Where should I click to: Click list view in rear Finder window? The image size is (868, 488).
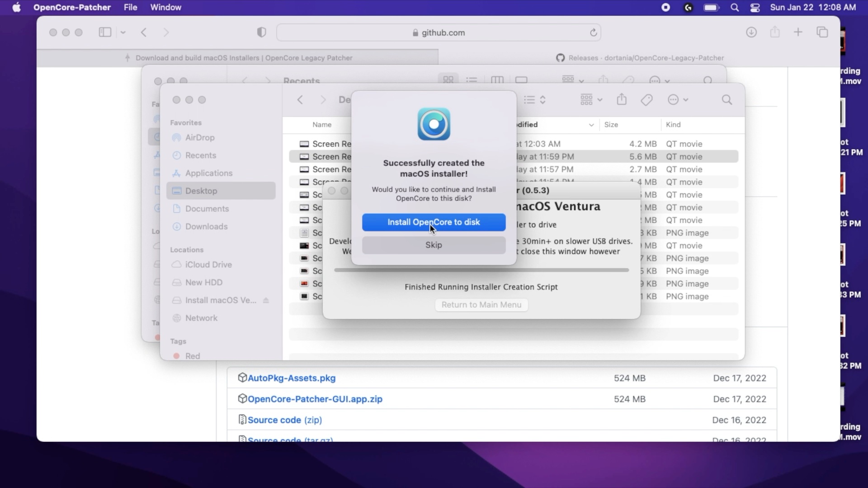(472, 80)
